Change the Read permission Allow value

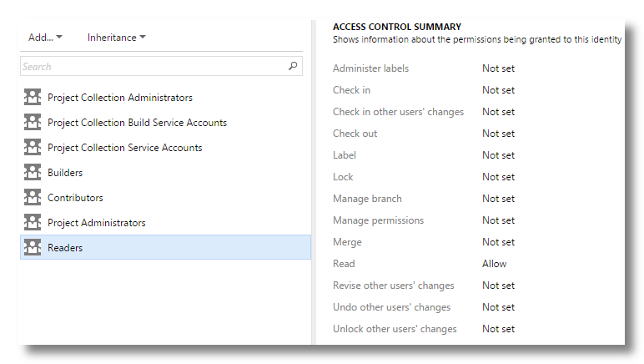pos(494,264)
